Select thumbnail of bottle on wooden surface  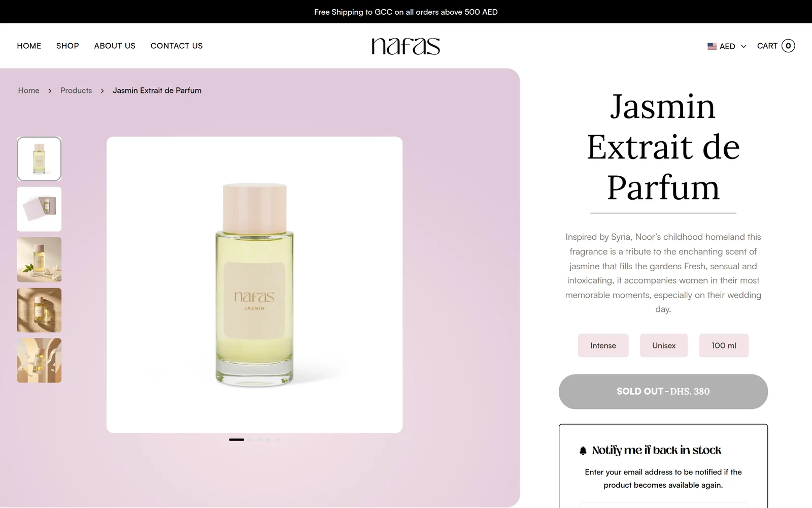pos(39,310)
